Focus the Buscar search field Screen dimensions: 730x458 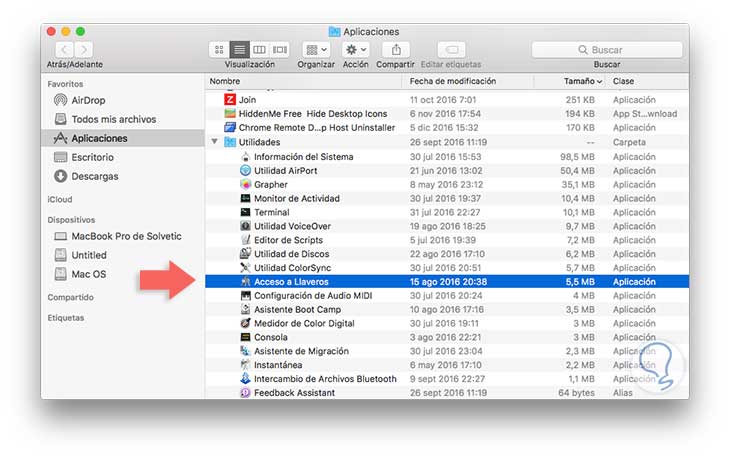click(607, 49)
